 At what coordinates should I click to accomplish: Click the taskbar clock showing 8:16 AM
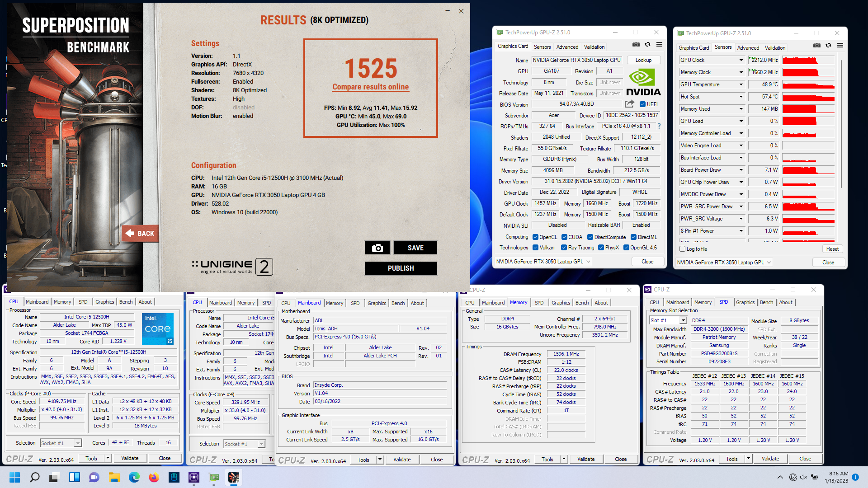[x=836, y=477]
